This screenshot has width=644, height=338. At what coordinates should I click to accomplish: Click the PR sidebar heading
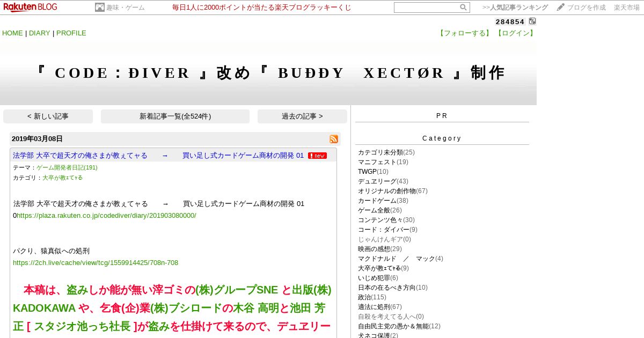(x=442, y=116)
